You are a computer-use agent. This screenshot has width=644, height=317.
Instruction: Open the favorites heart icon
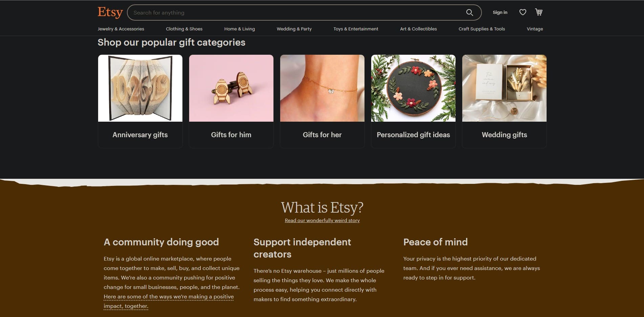pyautogui.click(x=523, y=13)
